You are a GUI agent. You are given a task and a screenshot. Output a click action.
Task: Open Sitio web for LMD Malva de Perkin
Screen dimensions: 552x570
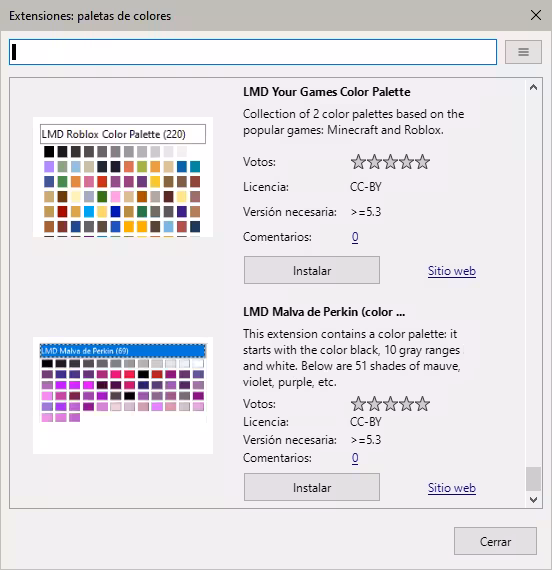pos(452,488)
